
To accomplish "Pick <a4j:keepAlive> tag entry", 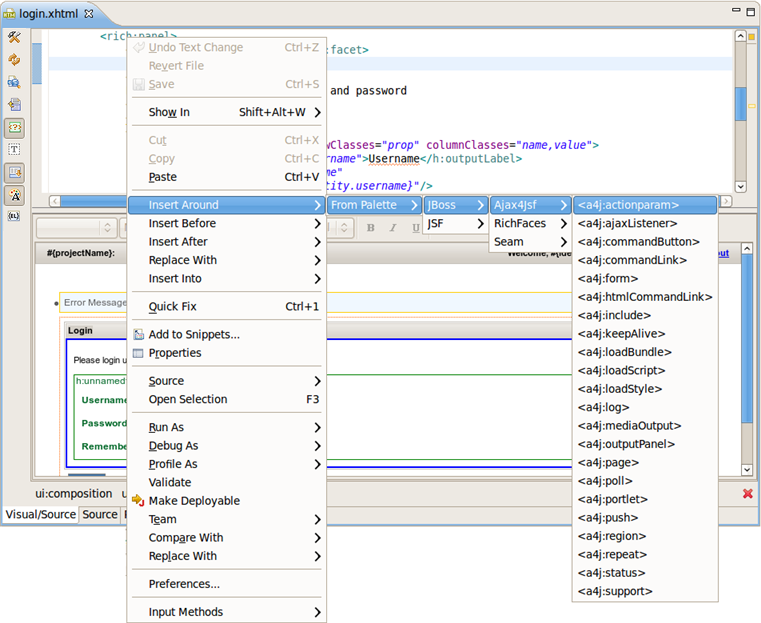I will [645, 333].
